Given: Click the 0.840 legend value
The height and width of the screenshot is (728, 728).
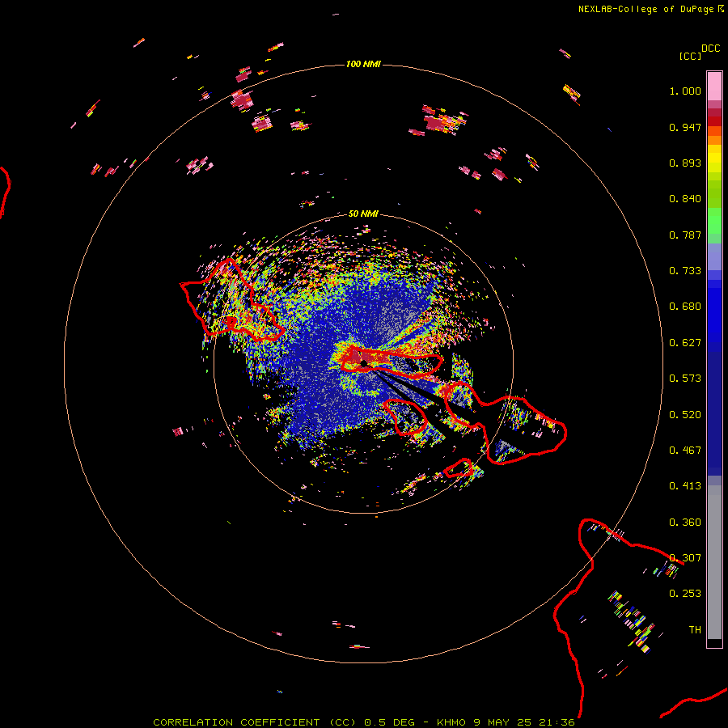Looking at the screenshot, I should point(685,199).
